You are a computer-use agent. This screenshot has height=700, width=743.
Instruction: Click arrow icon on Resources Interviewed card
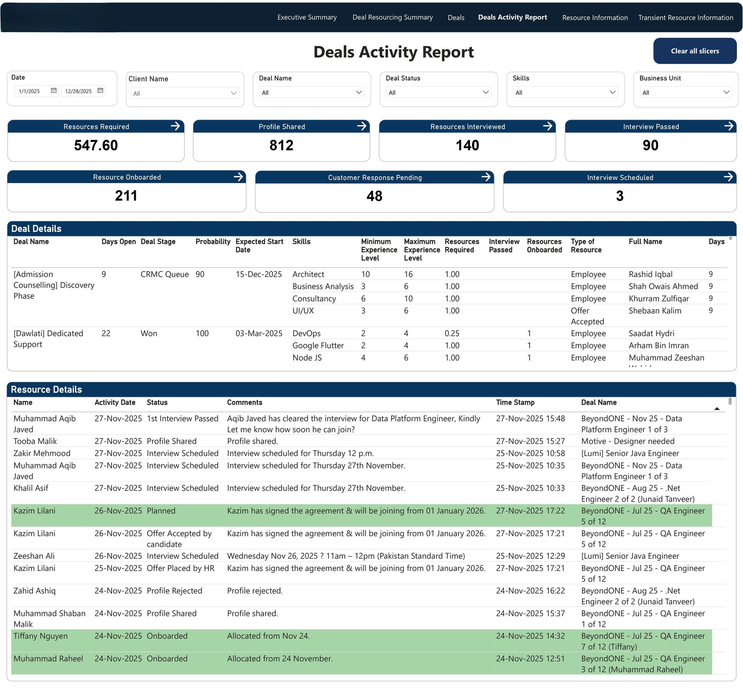[547, 126]
